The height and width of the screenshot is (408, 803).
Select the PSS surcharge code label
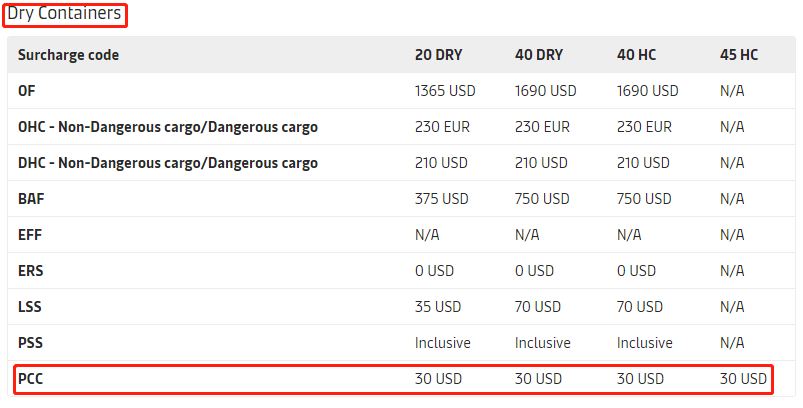tap(30, 343)
